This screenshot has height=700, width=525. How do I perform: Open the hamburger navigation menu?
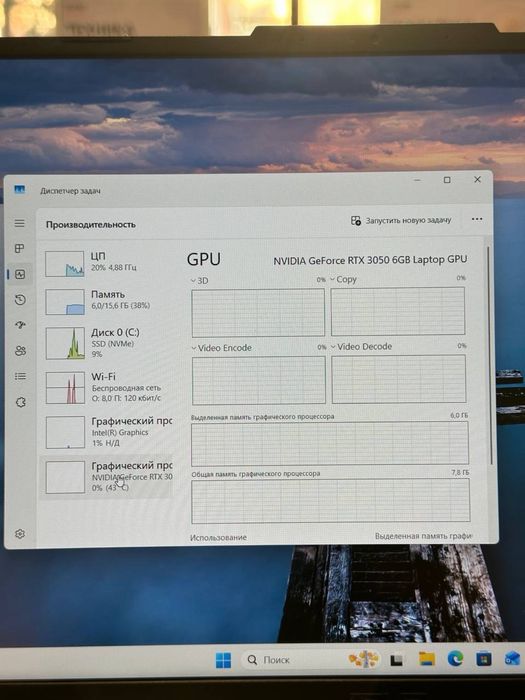click(20, 223)
